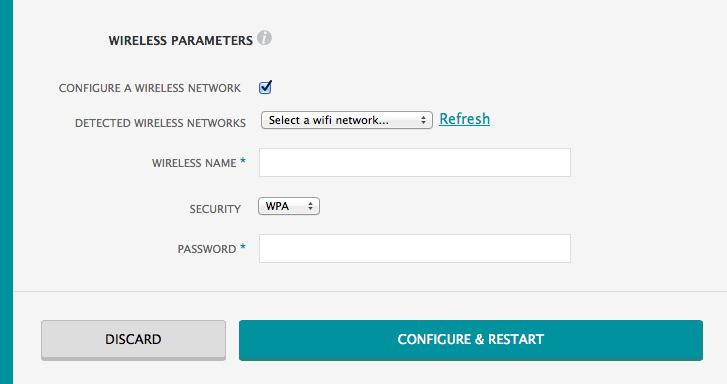
Task: Click the required asterisk next to Password
Action: point(242,247)
